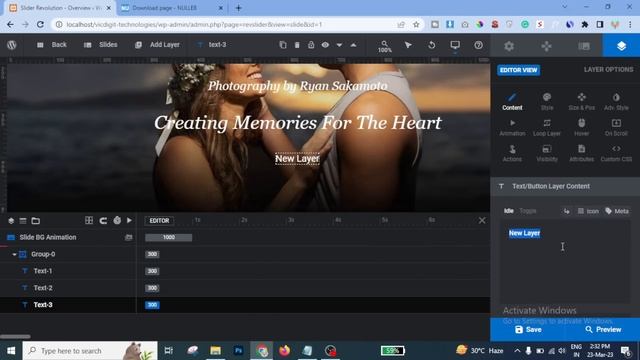Save the slider module
This screenshot has width=640, height=360.
pyautogui.click(x=528, y=329)
